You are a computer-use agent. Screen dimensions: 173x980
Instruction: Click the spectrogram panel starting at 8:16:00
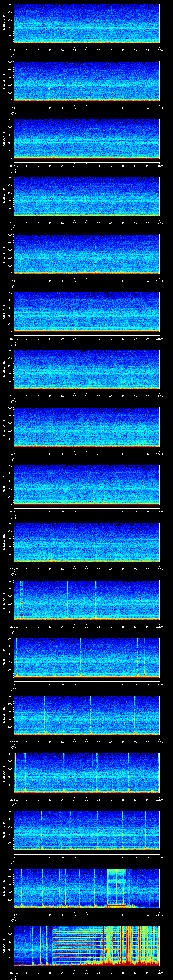point(87,81)
